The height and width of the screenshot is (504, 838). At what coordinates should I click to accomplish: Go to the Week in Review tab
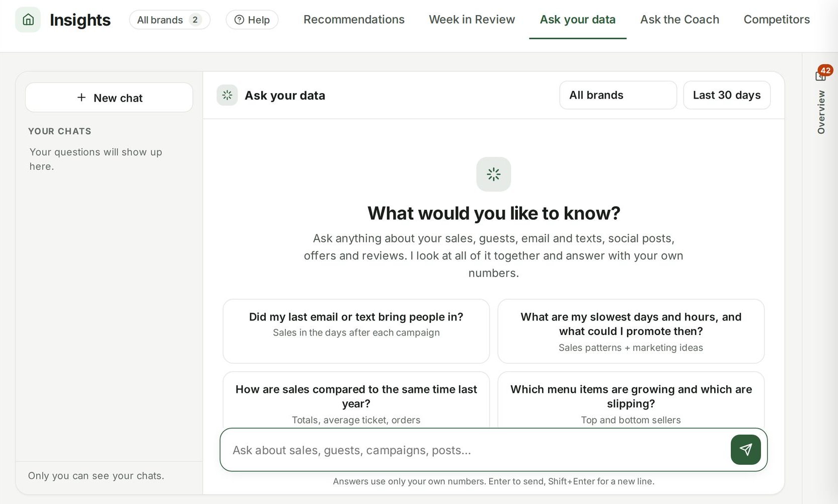pyautogui.click(x=472, y=20)
